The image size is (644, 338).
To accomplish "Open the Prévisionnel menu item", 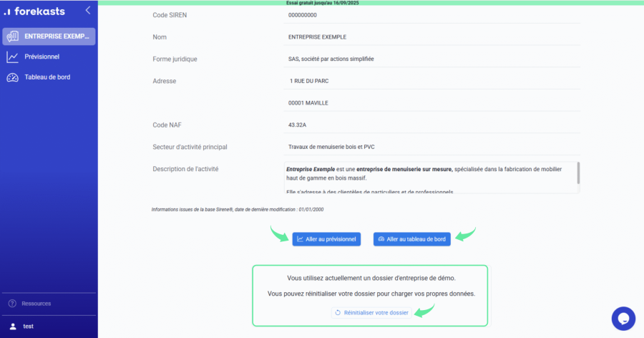I will point(42,57).
